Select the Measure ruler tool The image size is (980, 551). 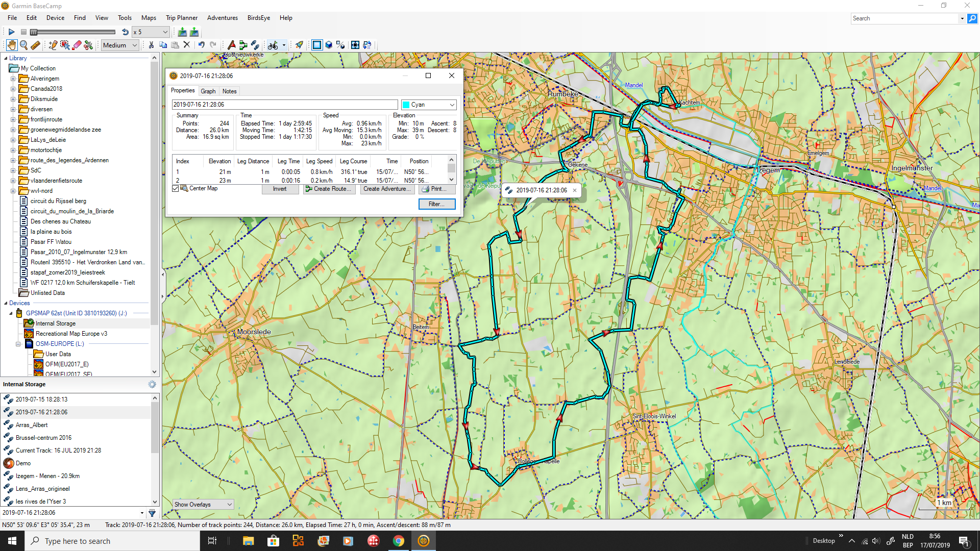pos(35,45)
